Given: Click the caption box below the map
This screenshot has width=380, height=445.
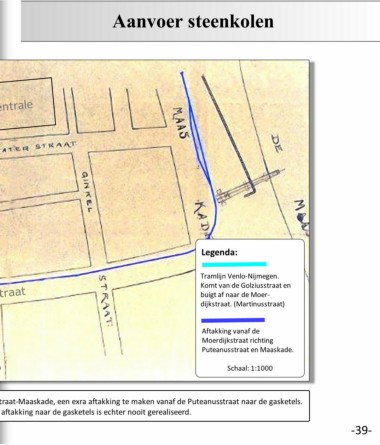Looking at the screenshot, I should pos(154,406).
